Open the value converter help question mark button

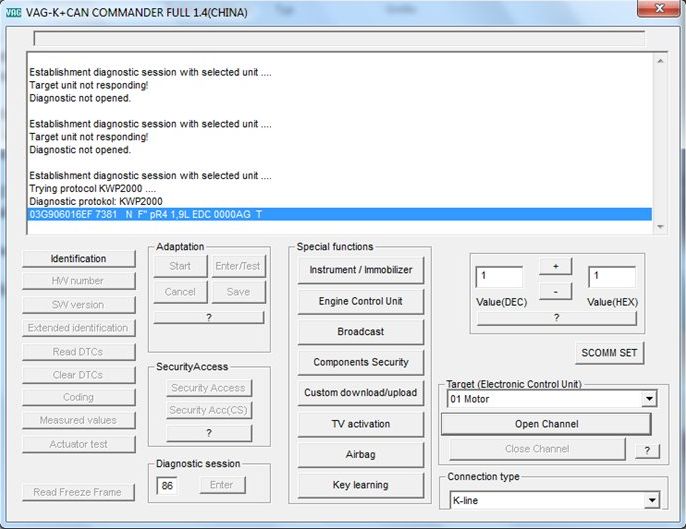tap(556, 318)
